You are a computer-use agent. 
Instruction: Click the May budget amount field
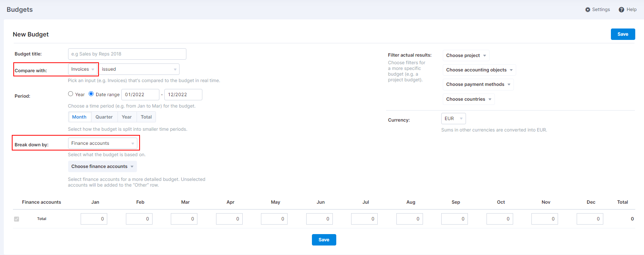(274, 219)
